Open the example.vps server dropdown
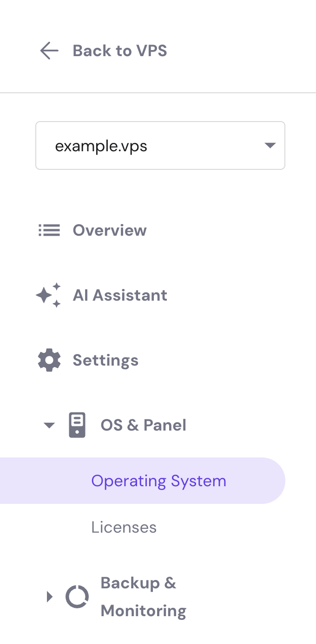Image resolution: width=316 pixels, height=644 pixels. [160, 145]
